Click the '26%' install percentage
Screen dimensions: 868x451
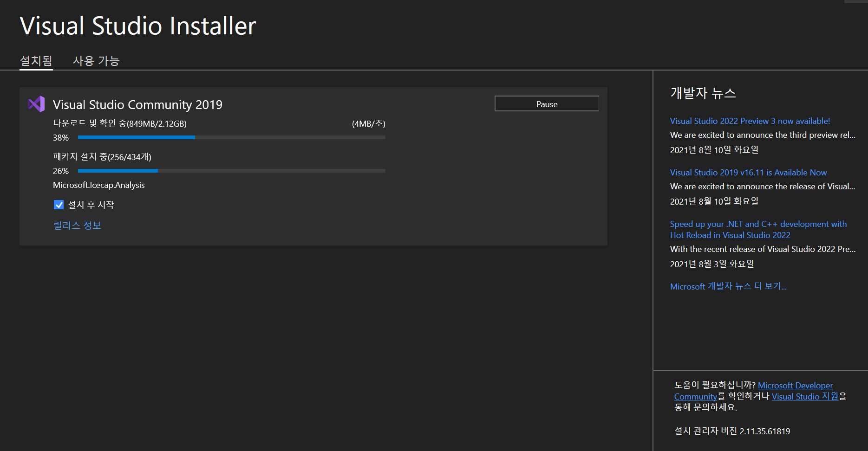tap(61, 171)
